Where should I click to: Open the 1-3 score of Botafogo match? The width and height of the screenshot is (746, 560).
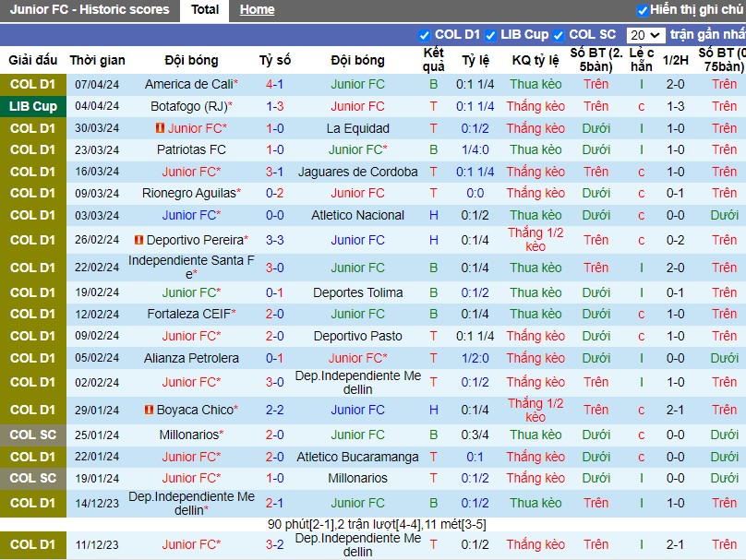[274, 106]
